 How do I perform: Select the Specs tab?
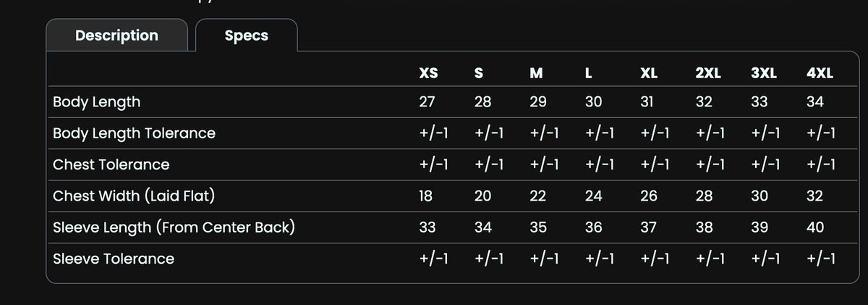246,35
